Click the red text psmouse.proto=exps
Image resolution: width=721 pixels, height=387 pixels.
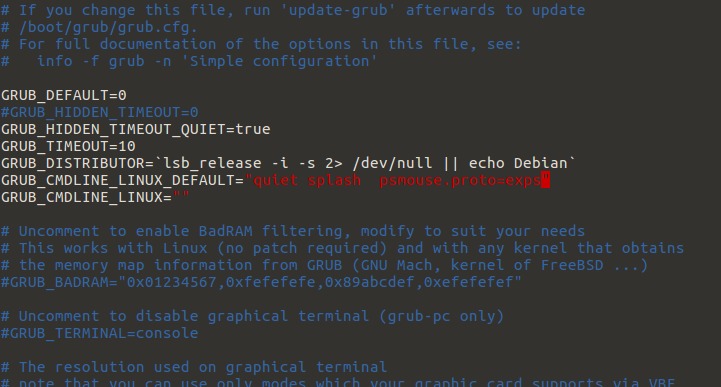[460, 180]
